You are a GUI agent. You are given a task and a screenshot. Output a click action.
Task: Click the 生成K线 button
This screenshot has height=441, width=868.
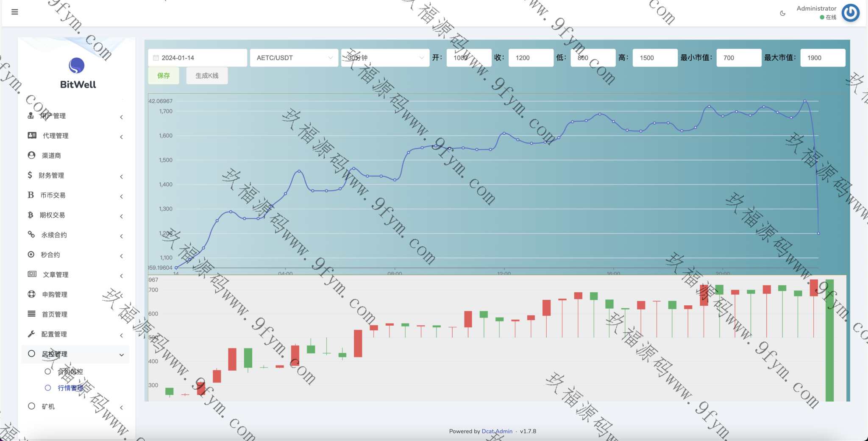coord(207,75)
